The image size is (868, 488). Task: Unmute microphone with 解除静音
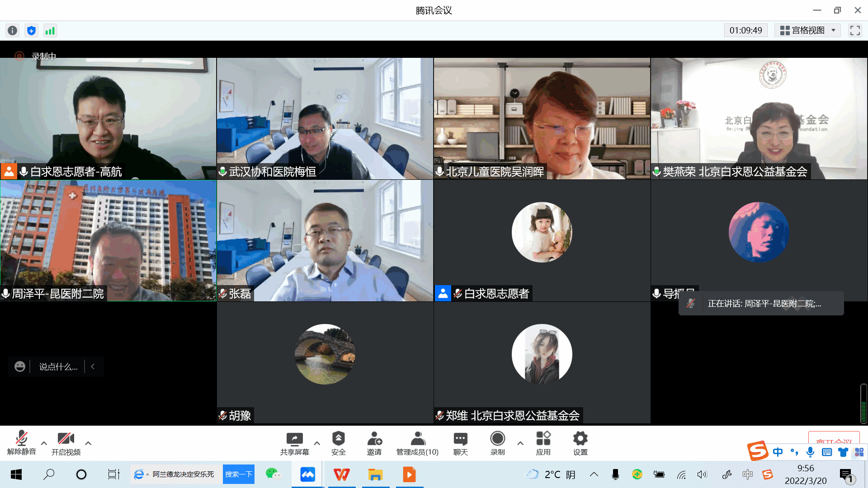click(x=21, y=443)
